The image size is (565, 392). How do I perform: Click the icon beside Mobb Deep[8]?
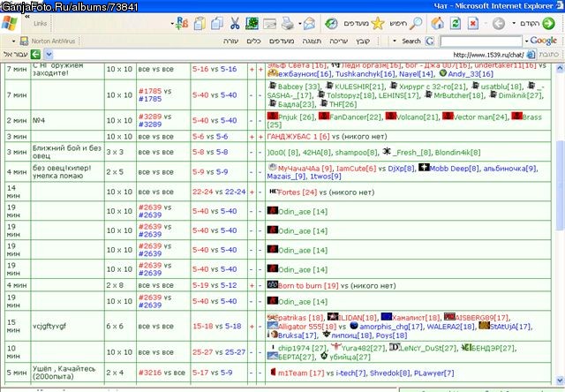424,168
